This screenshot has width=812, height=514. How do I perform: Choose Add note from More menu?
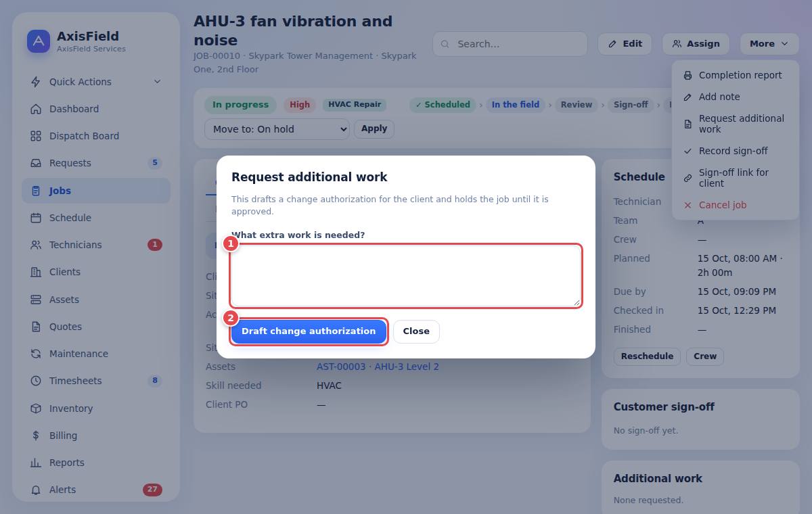pyautogui.click(x=736, y=97)
